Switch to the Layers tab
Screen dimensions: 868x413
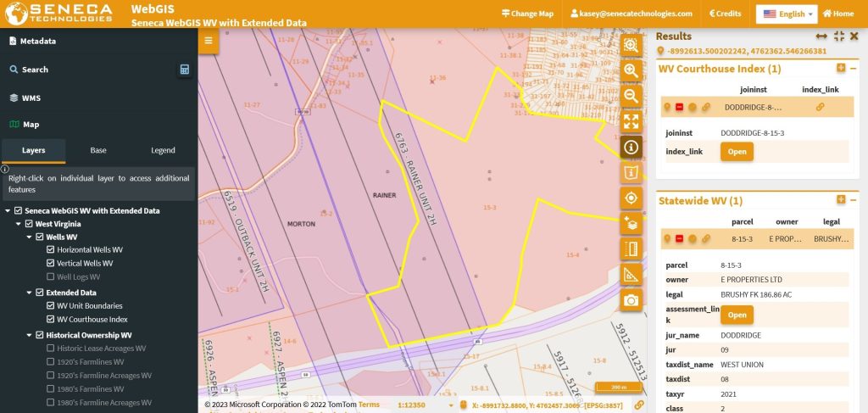[34, 151]
